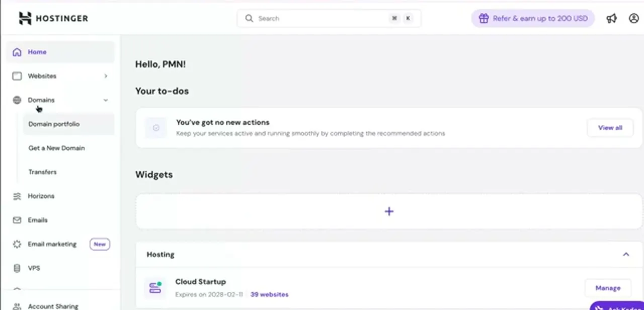This screenshot has width=644, height=310.
Task: Open announcements megaphone icon
Action: (611, 18)
